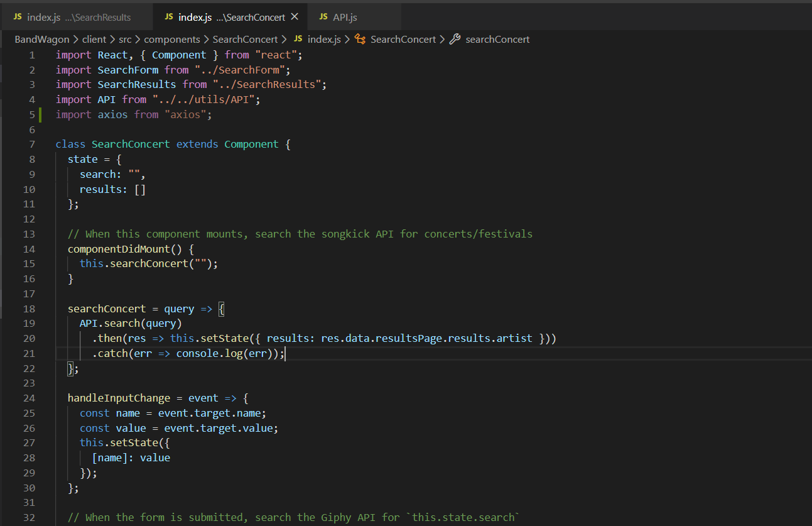Click res.data.resultsPage.results.artist expression
Viewport: 812px width, 526px height.
(427, 339)
